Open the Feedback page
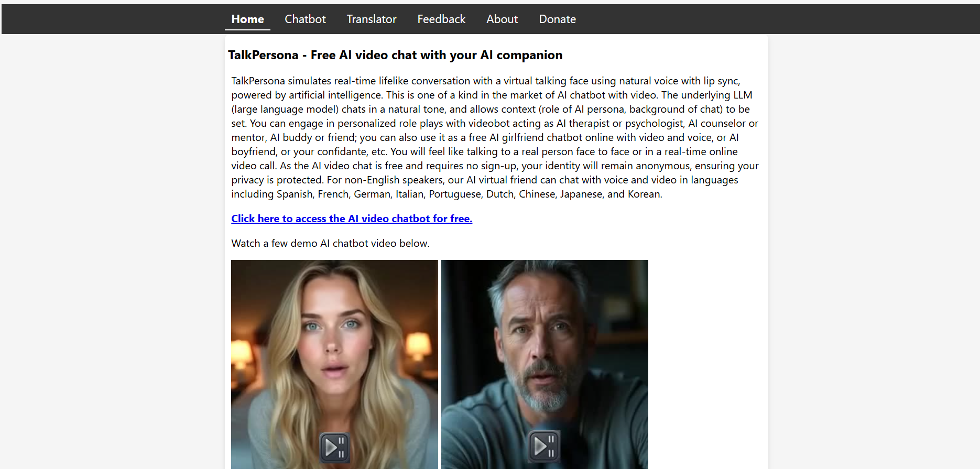Viewport: 980px width, 469px height. [x=441, y=19]
